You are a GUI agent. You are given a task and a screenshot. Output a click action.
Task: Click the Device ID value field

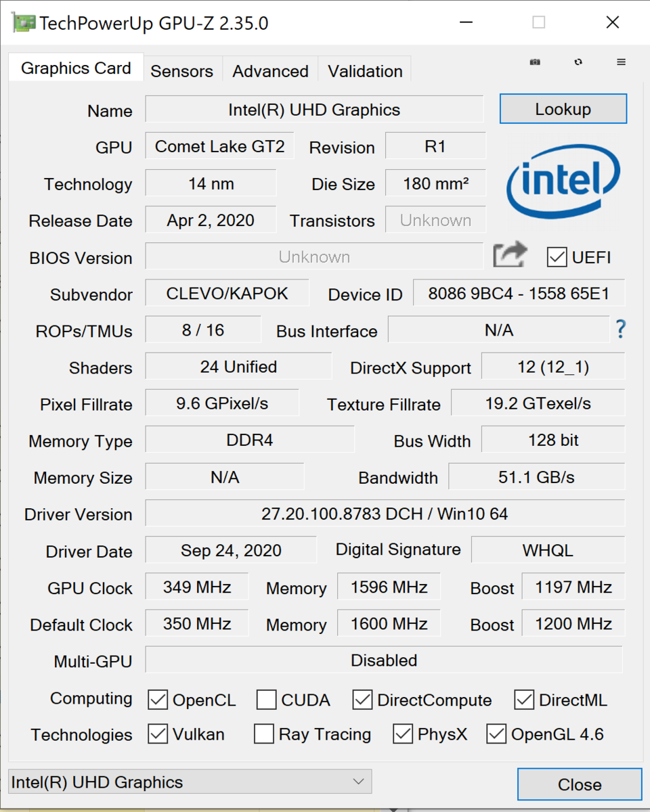(519, 294)
